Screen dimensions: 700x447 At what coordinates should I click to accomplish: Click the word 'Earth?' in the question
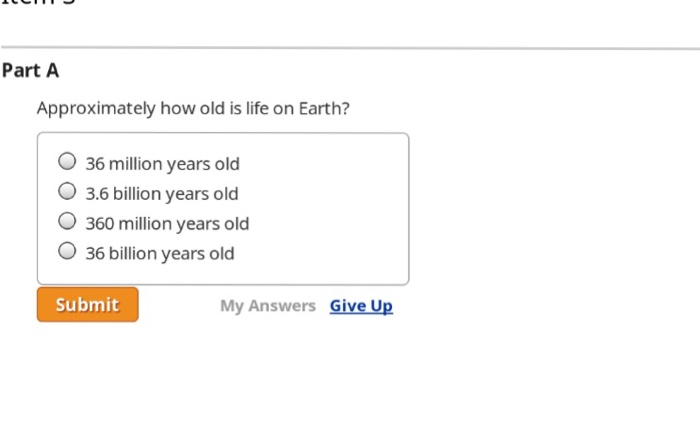(324, 108)
